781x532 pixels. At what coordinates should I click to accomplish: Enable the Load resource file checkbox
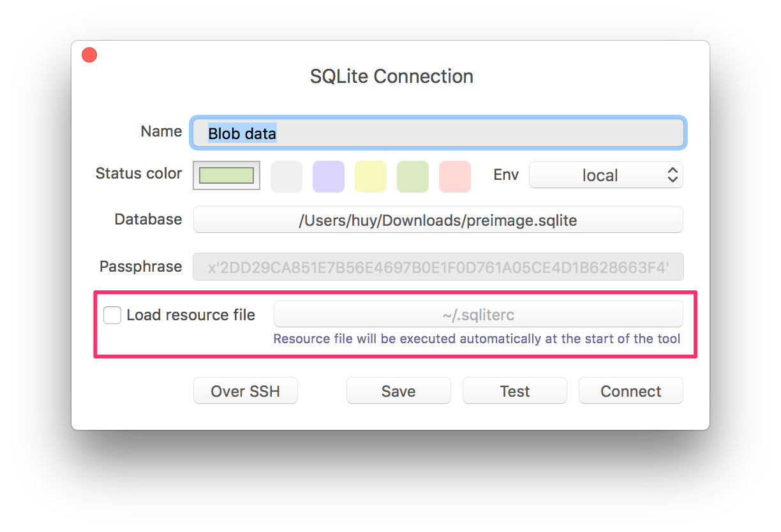[112, 315]
